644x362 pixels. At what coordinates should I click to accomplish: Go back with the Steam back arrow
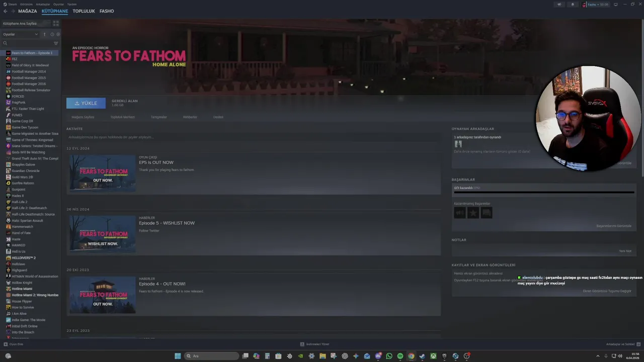[x=5, y=11]
